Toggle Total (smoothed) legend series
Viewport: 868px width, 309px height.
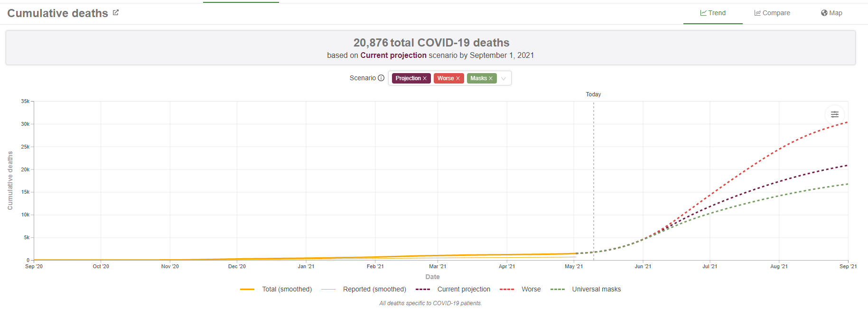[287, 289]
